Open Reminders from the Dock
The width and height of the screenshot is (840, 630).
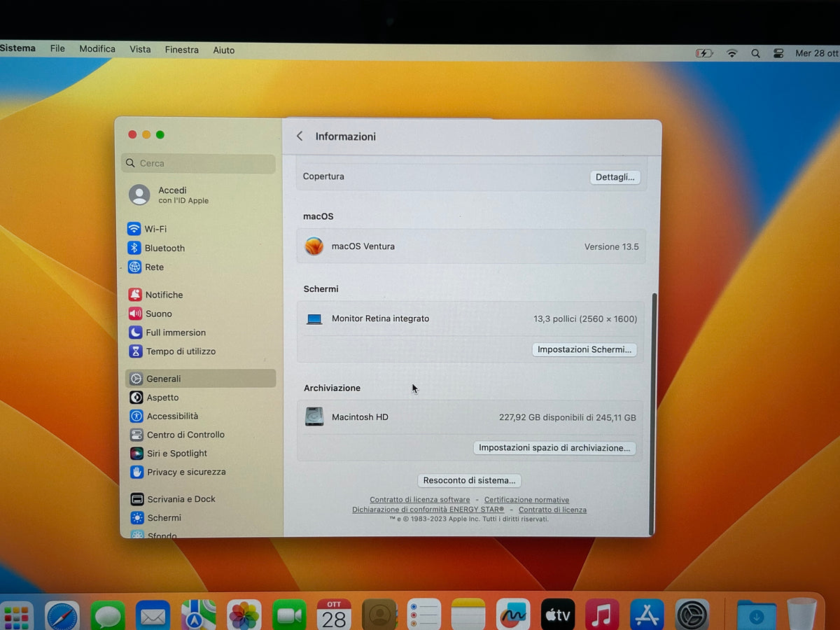(423, 615)
